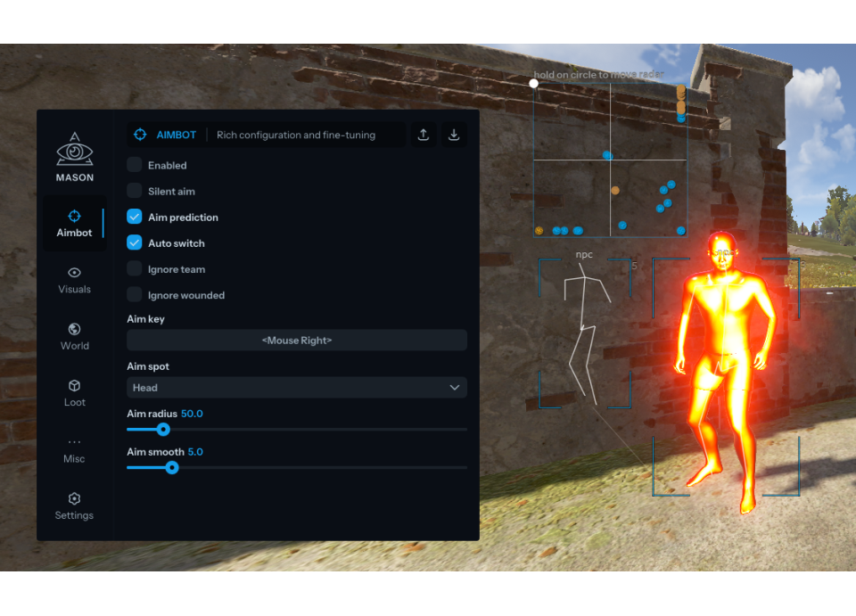
Task: Click the "npc" label above skeleton
Action: (584, 255)
